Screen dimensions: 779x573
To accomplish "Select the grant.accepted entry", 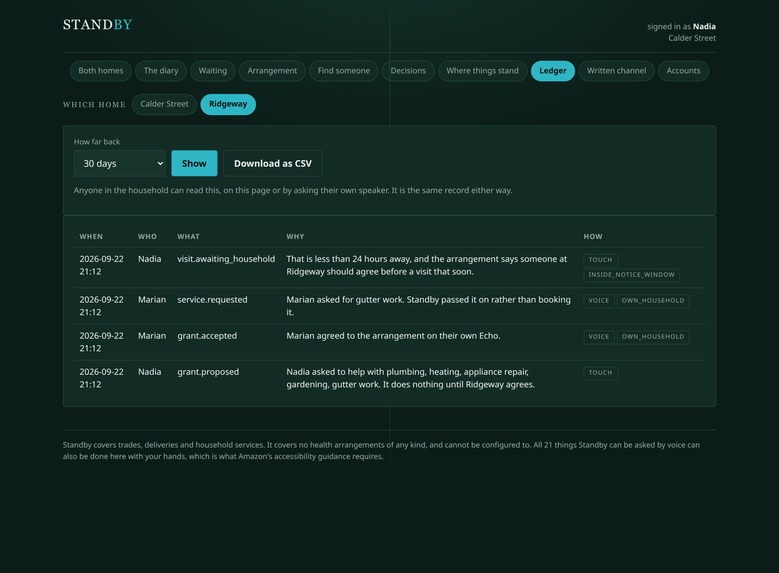I will (x=207, y=336).
